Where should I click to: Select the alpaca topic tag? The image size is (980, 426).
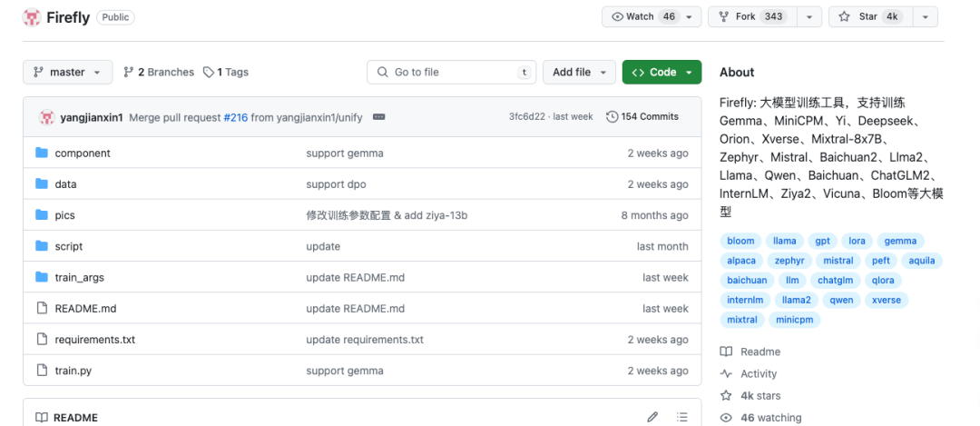point(741,261)
